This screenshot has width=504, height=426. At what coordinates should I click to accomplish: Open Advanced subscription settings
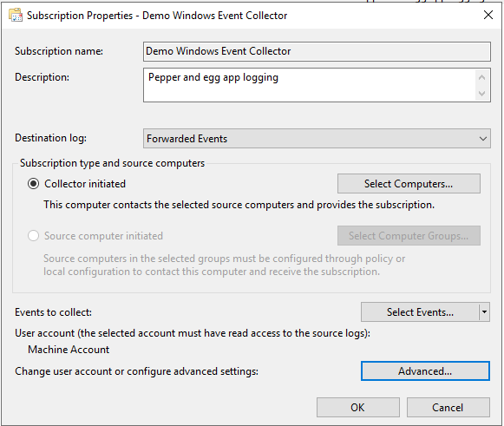(x=425, y=371)
